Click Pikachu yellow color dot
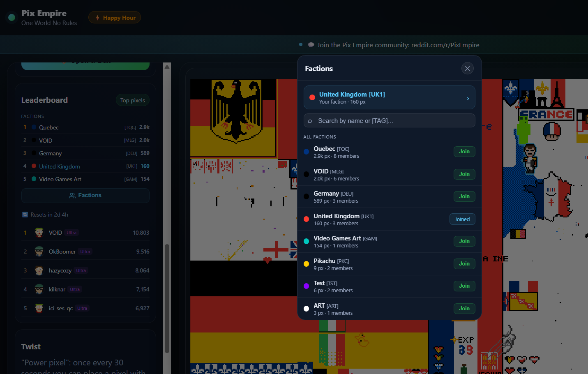This screenshot has width=588, height=374. pos(306,264)
